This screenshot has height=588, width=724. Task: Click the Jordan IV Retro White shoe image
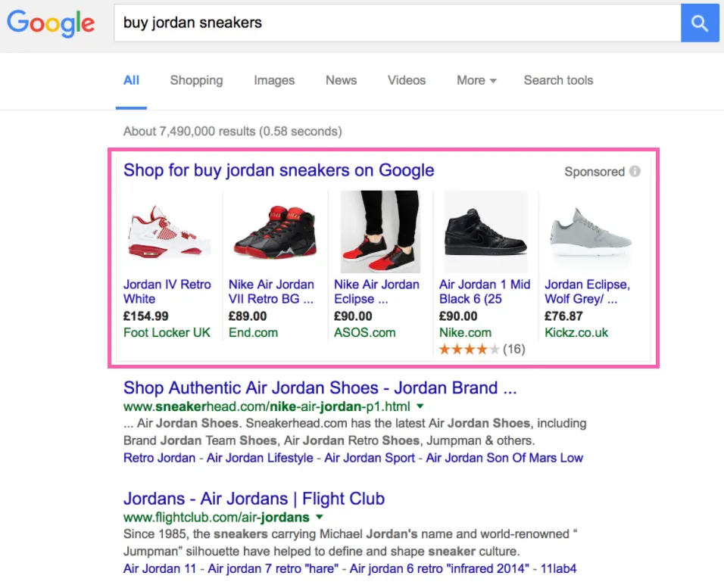point(169,232)
